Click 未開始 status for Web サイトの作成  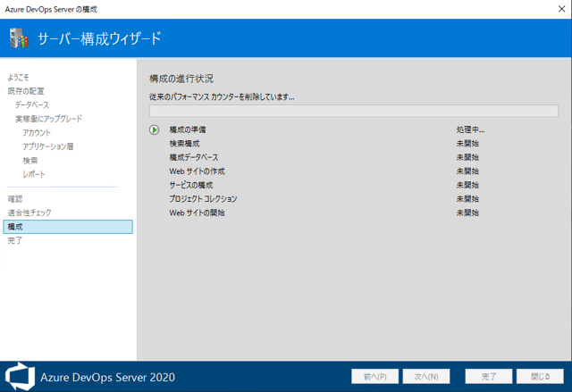pos(467,171)
